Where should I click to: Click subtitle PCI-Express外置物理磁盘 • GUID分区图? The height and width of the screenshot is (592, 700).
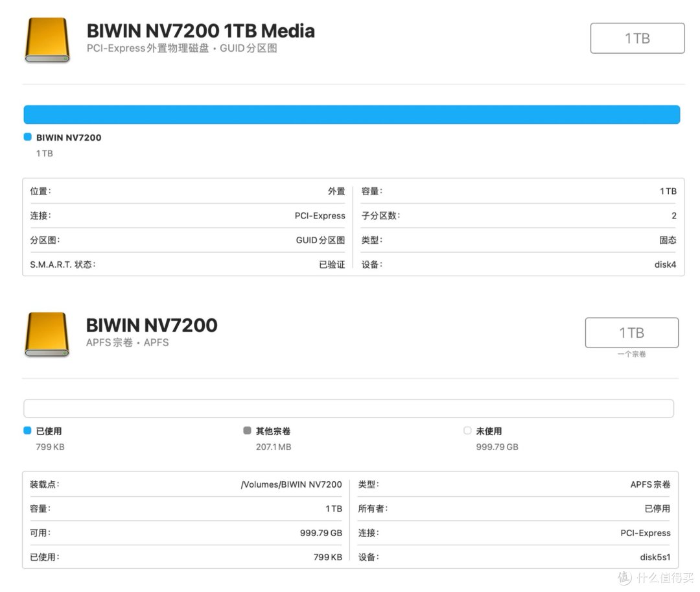pos(181,48)
